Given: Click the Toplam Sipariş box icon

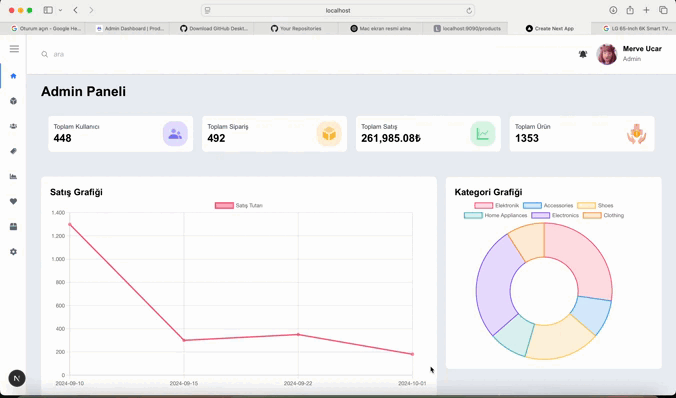Looking at the screenshot, I should point(329,134).
